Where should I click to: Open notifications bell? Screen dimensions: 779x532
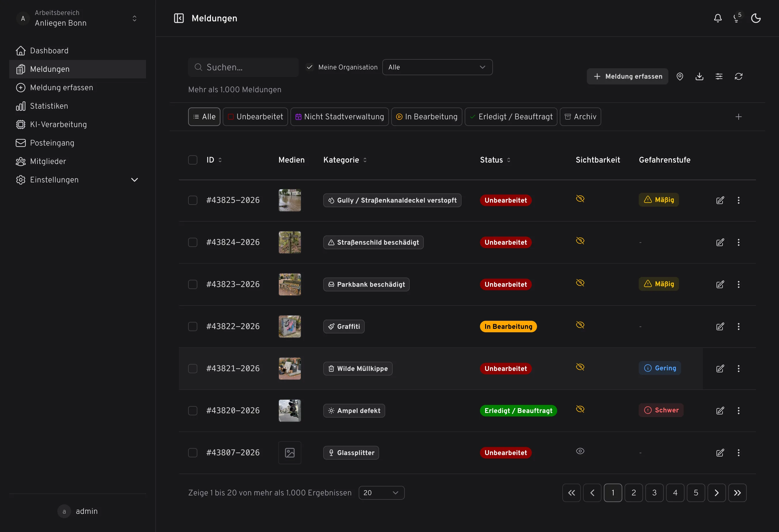[718, 18]
